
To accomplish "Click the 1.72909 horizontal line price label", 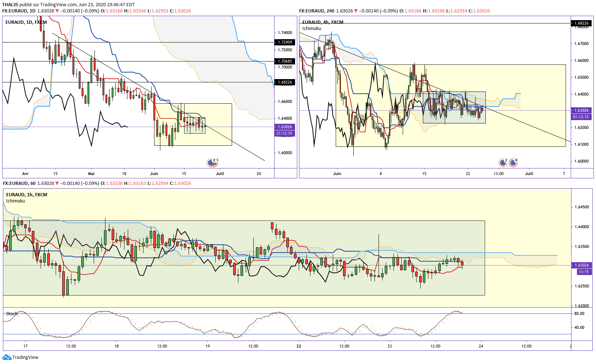I will tap(285, 42).
